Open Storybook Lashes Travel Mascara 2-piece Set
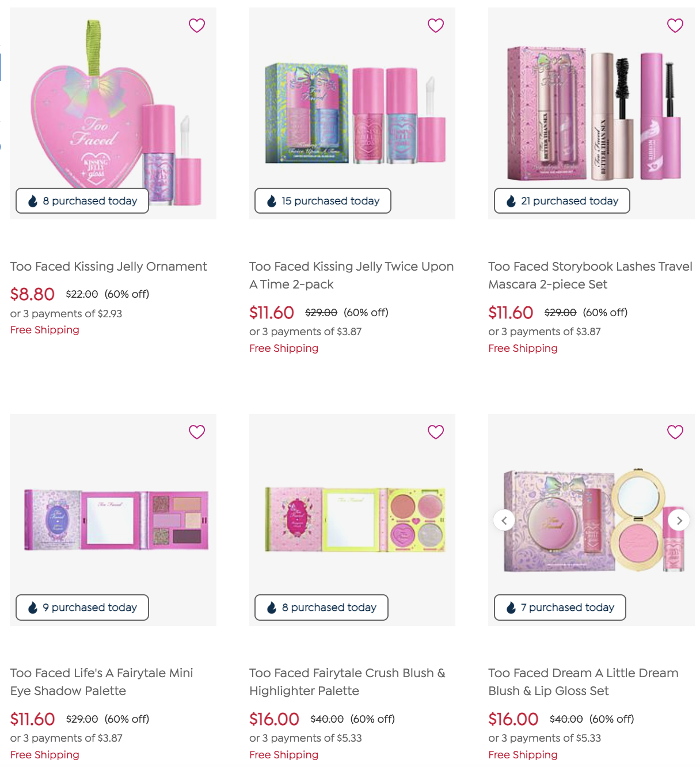The height and width of the screenshot is (767, 700). point(590,275)
